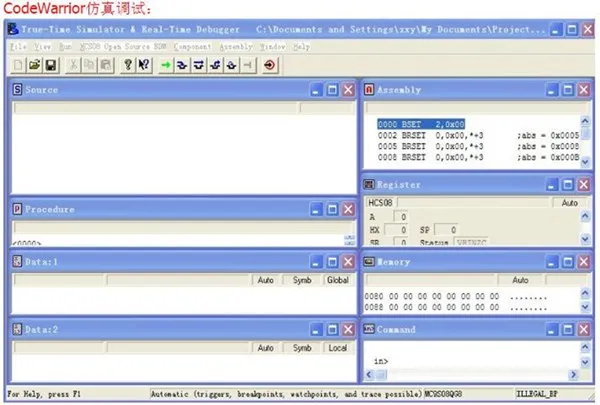The height and width of the screenshot is (405, 600).
Task: Click Global in the Data:1 panel
Action: click(338, 280)
